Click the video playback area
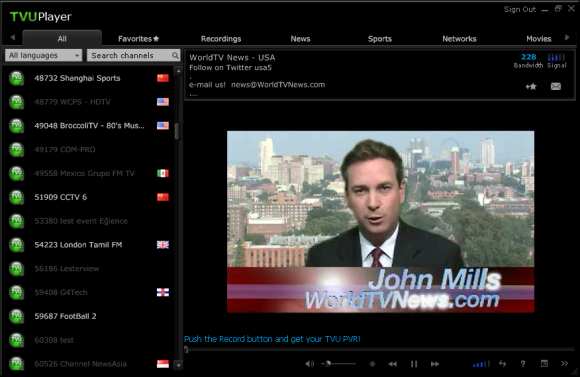This screenshot has width=580, height=377. click(x=380, y=222)
